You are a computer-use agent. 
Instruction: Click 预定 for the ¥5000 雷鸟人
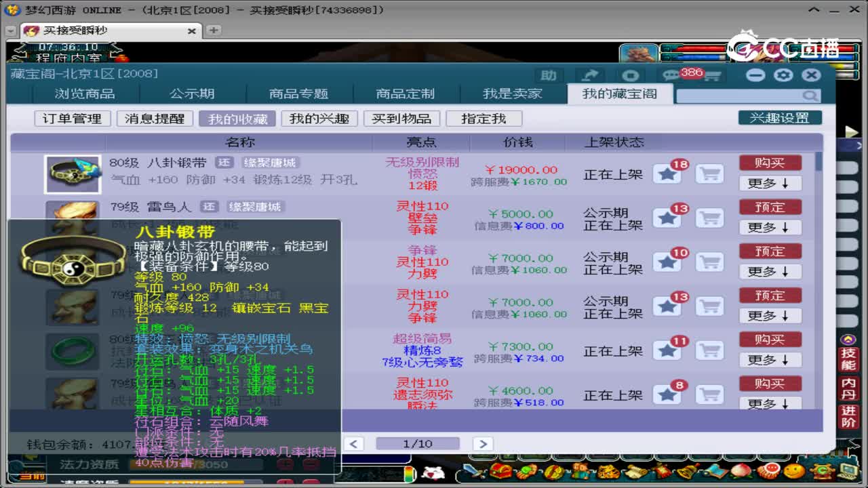click(x=770, y=207)
